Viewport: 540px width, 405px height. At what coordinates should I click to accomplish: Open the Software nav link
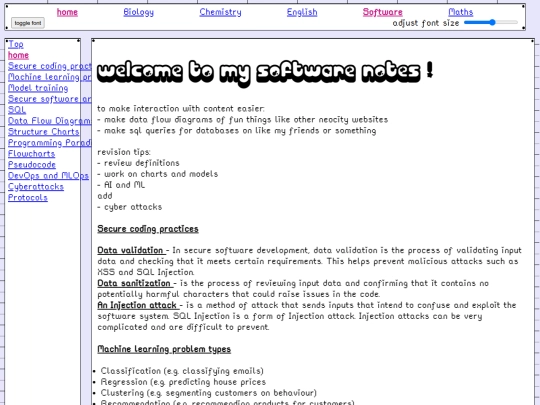pyautogui.click(x=383, y=12)
